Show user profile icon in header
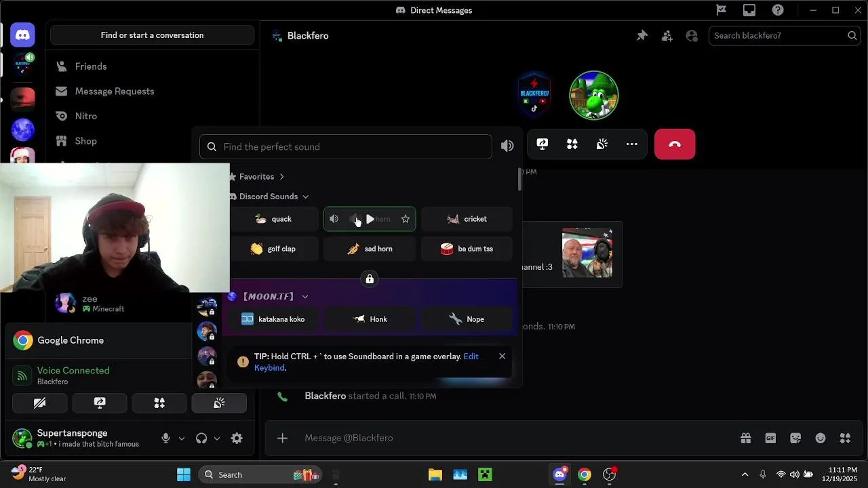 click(x=692, y=36)
